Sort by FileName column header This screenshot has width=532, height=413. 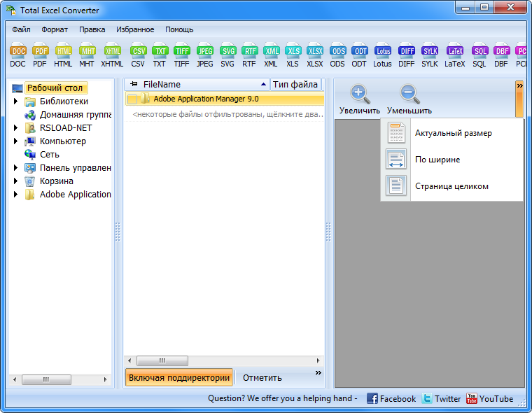click(197, 84)
